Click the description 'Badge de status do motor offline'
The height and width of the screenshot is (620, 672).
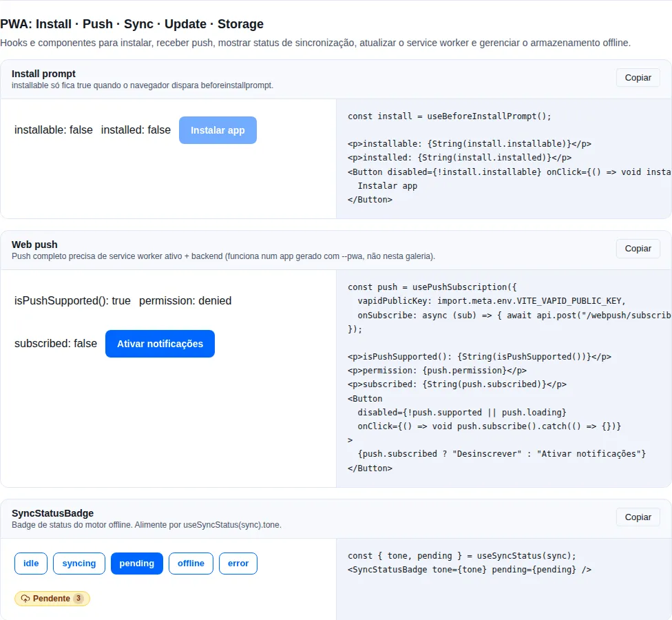(147, 525)
